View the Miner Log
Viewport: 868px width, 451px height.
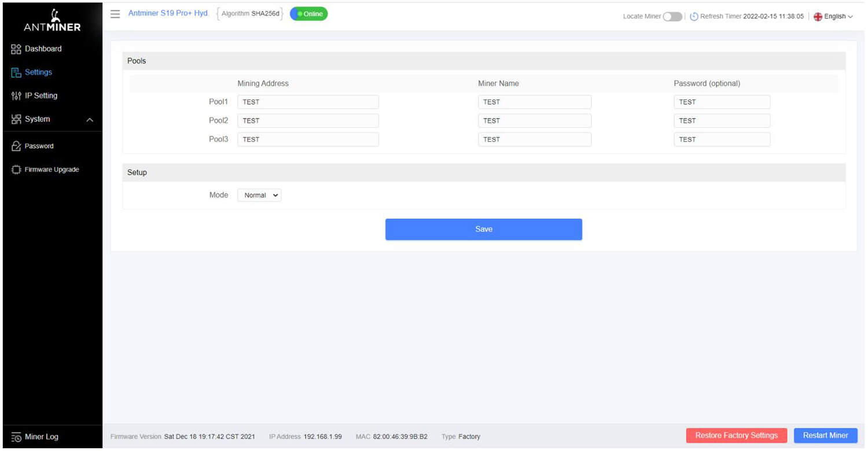point(42,437)
